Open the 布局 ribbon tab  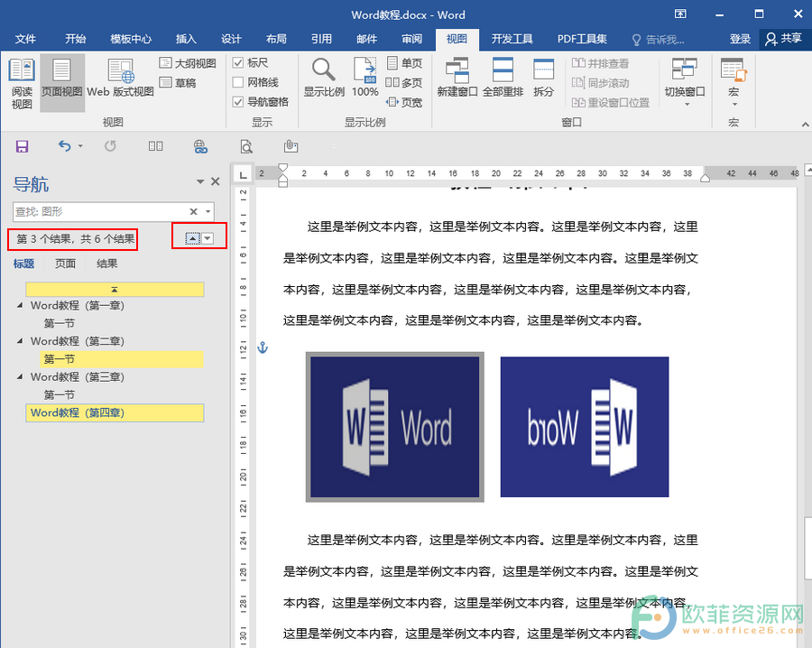click(x=276, y=39)
